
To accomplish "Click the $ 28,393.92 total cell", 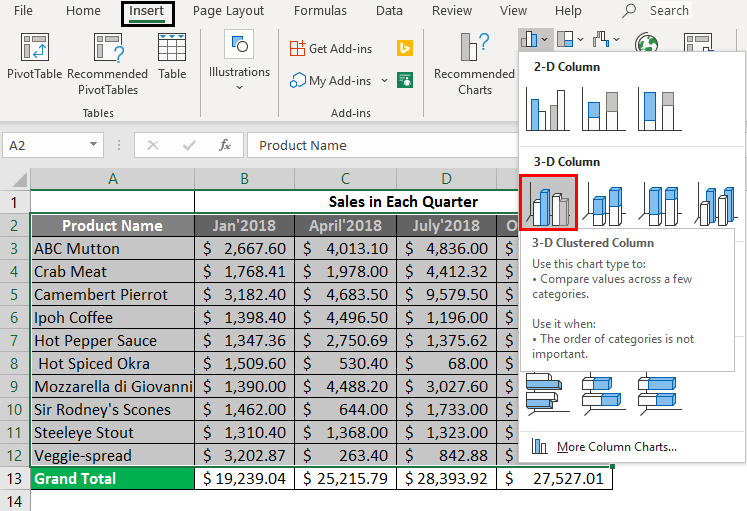I will [x=446, y=479].
